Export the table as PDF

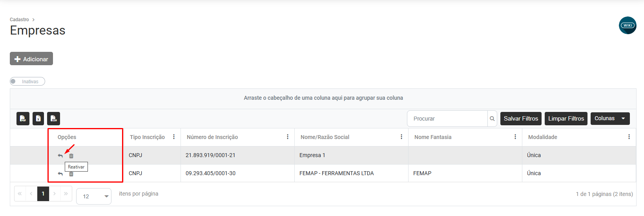click(x=23, y=119)
